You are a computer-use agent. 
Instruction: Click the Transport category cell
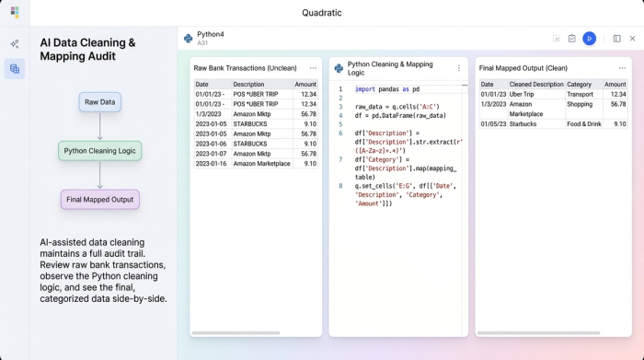(x=583, y=94)
